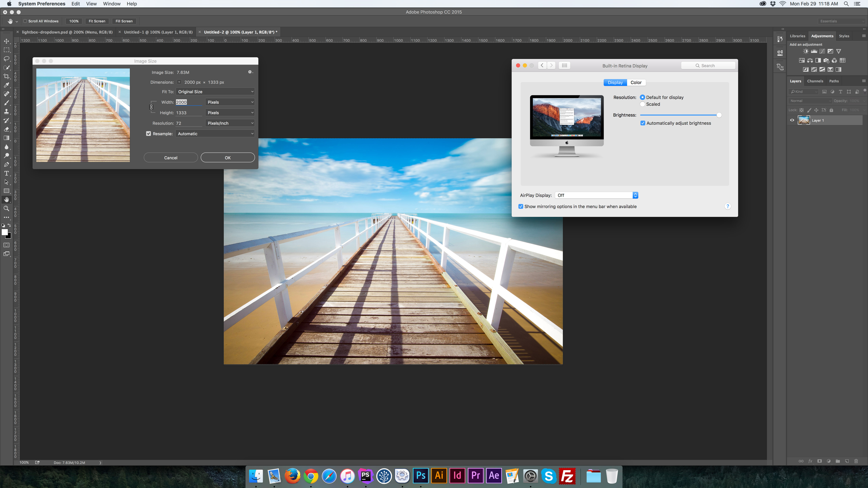
Task: Toggle the width-height constrain link icon
Action: click(151, 107)
